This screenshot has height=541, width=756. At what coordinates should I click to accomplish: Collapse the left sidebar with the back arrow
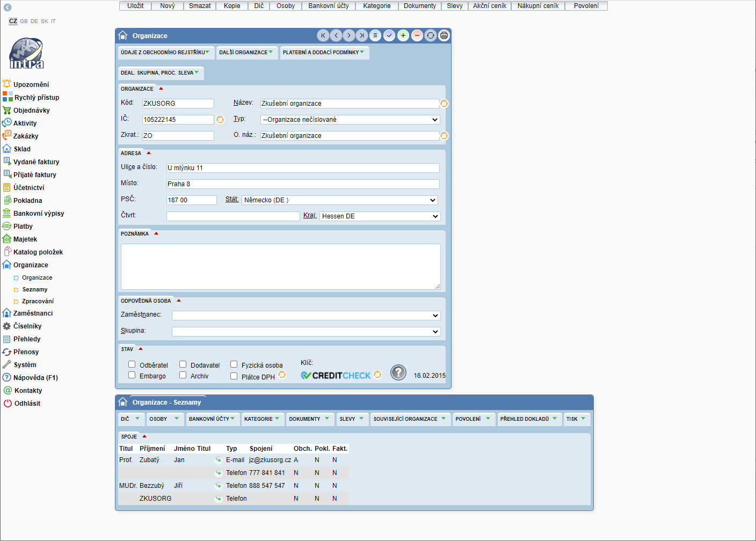[8, 8]
